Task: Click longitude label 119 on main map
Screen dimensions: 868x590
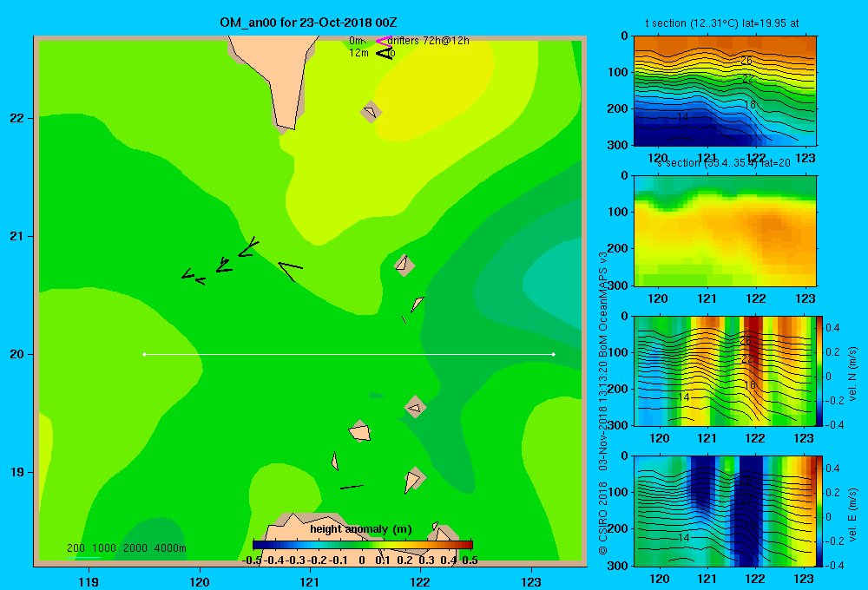Action: (x=89, y=581)
